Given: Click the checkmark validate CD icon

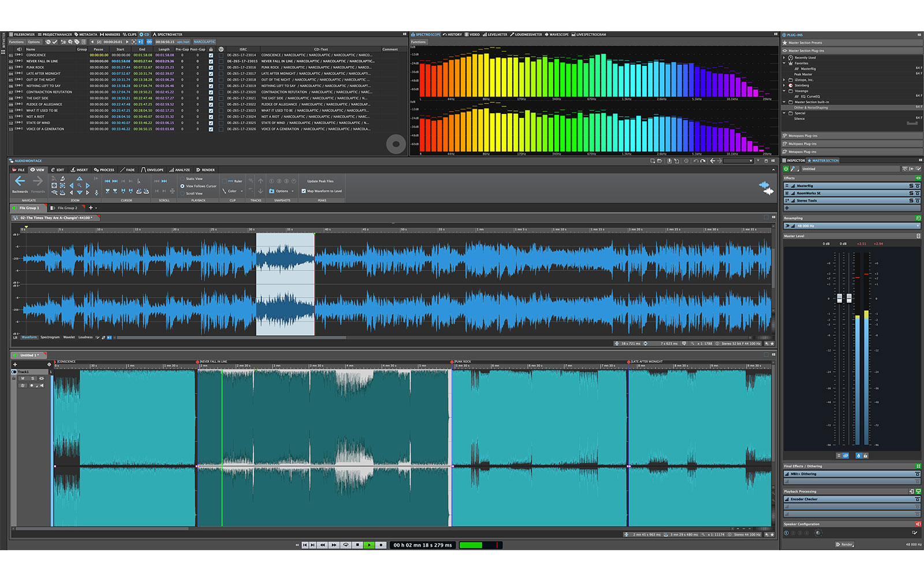Looking at the screenshot, I should pos(54,42).
